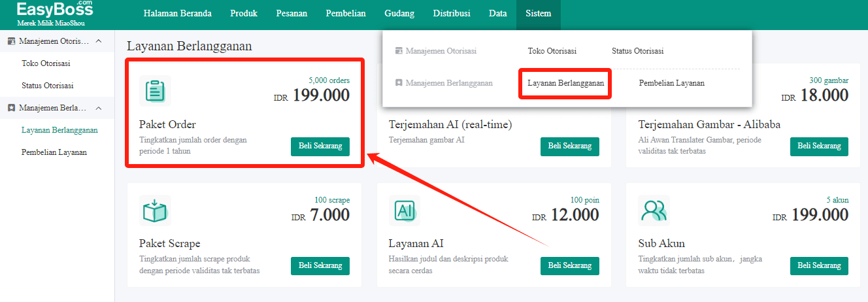Click the sidebar Manajemen Berlangganan icon
Viewport: 868px width, 302px height.
tap(11, 108)
